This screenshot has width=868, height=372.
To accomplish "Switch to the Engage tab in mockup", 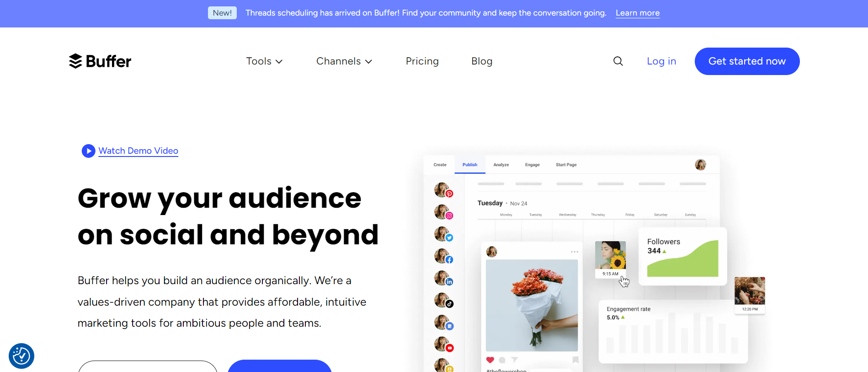I will click(532, 165).
